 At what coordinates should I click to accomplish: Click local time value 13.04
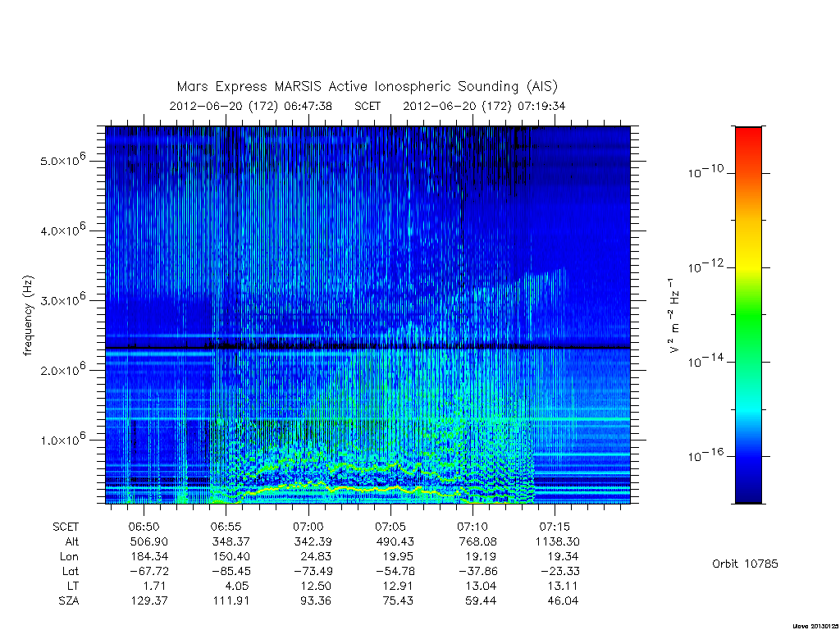pos(481,586)
